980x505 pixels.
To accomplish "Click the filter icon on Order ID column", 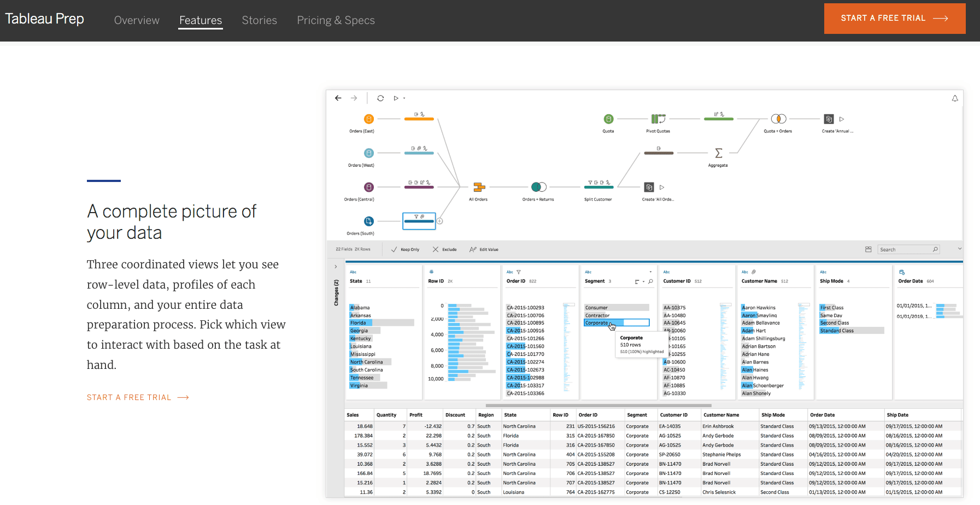I will [x=519, y=272].
